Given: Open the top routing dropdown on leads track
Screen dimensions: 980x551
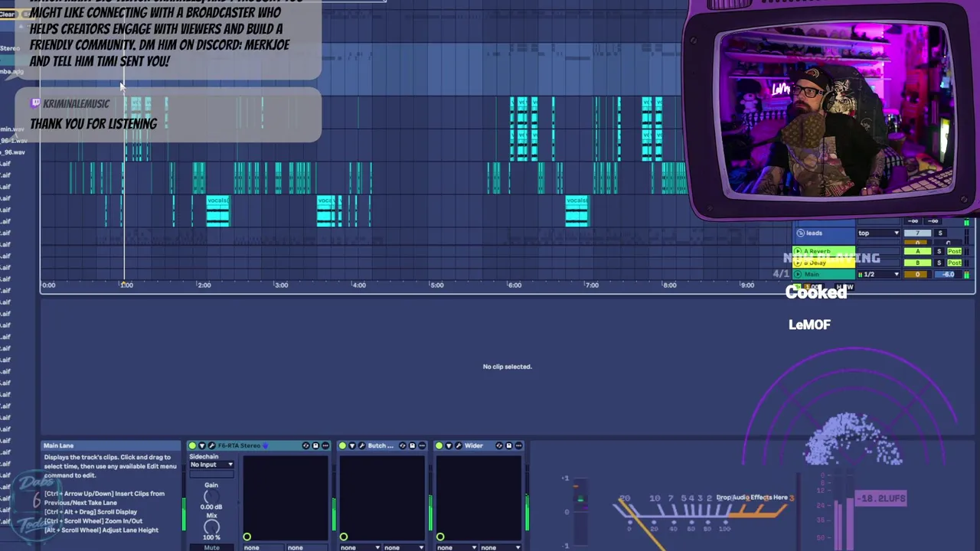Looking at the screenshot, I should [878, 233].
